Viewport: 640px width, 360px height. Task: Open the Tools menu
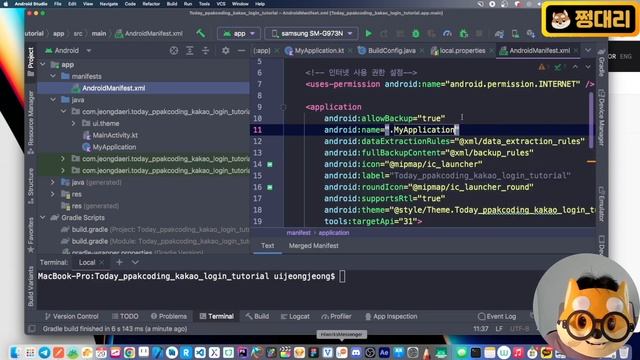coord(204,4)
